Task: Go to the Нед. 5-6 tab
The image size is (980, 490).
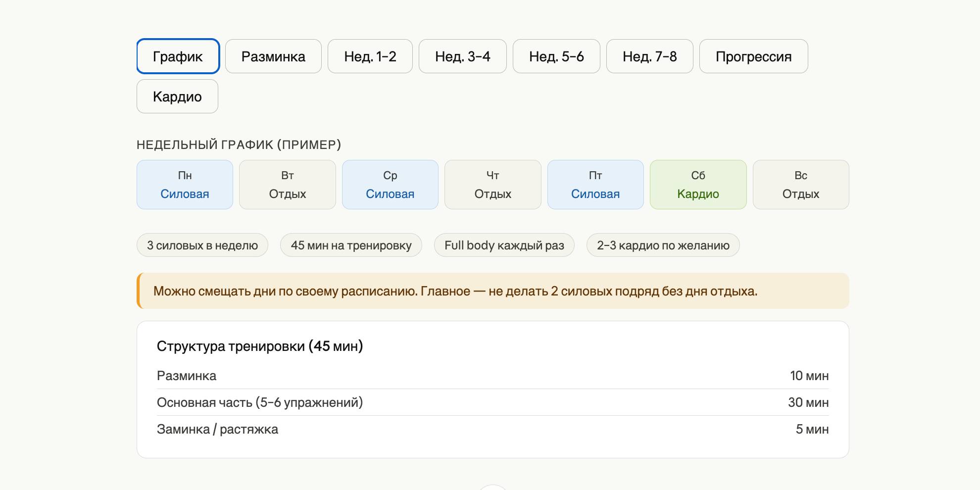Action: pos(556,56)
